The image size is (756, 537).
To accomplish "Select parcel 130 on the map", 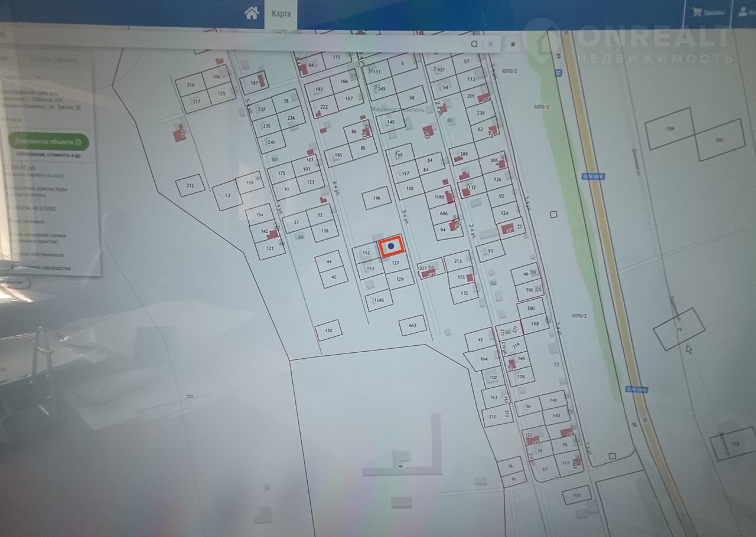I will point(328,330).
